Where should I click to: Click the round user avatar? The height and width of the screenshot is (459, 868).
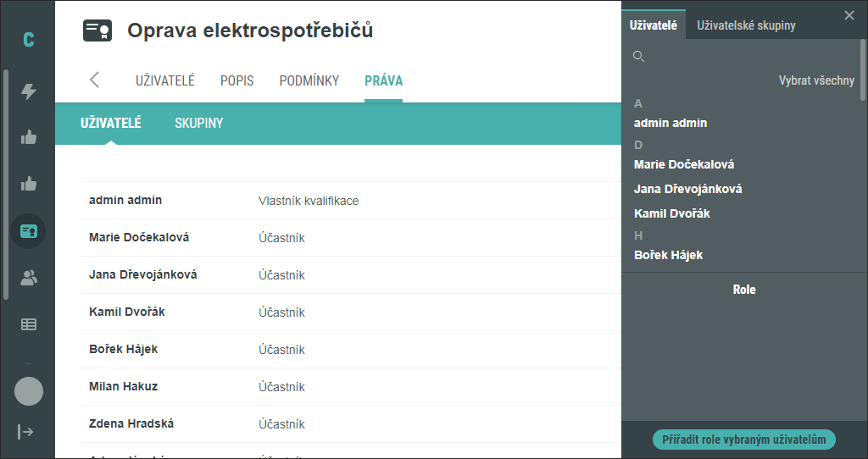tap(29, 391)
